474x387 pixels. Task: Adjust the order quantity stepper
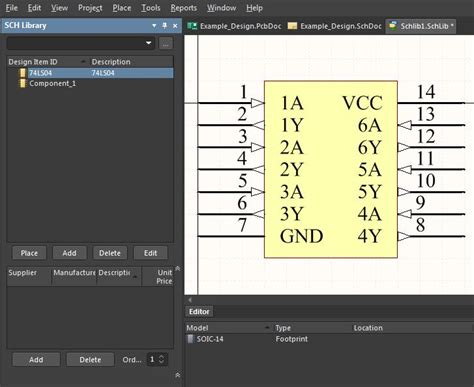pos(162,359)
